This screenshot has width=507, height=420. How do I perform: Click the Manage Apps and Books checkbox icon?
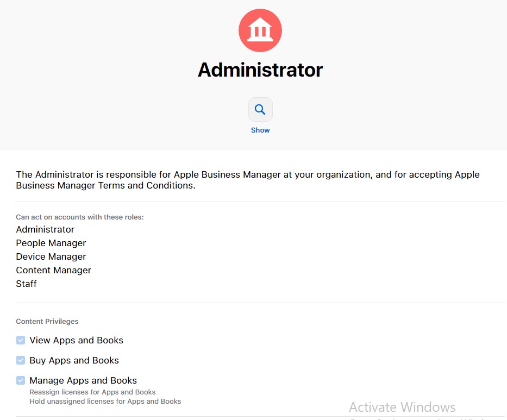[x=21, y=380]
